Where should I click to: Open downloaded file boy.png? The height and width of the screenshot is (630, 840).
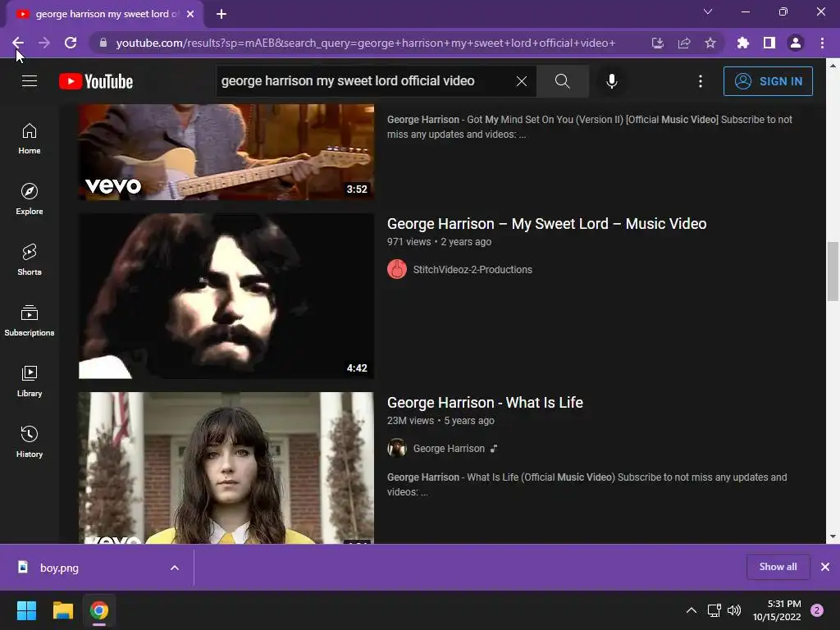[x=59, y=568]
